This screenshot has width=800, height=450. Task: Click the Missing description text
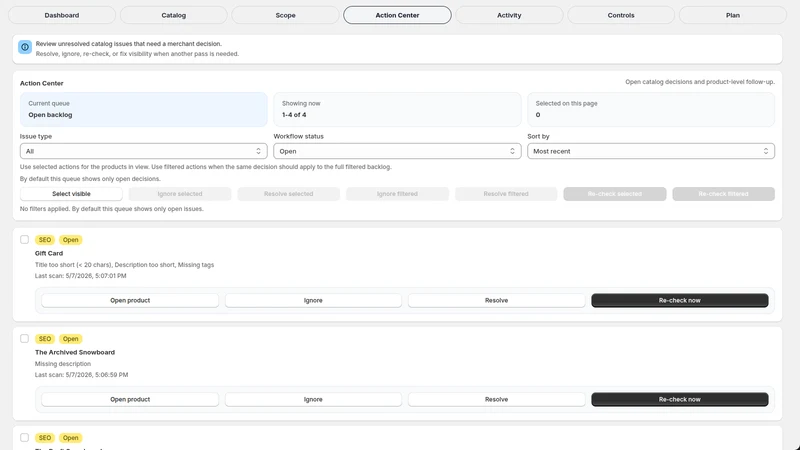(x=63, y=364)
